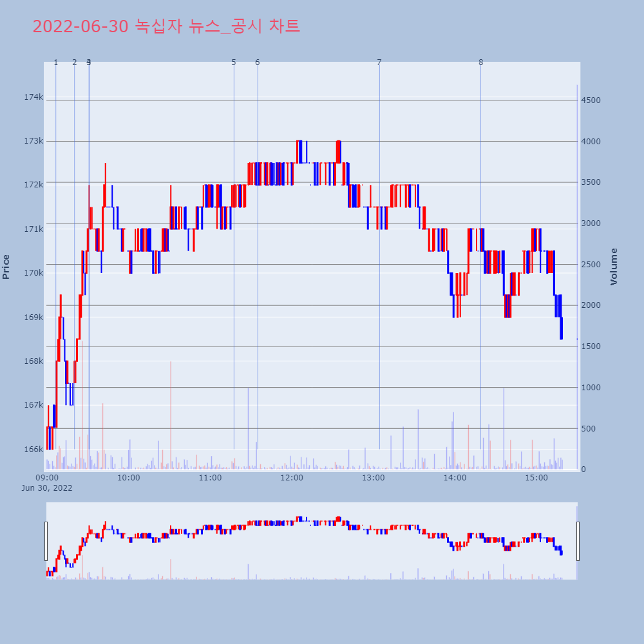Click the 4500 volume axis label

coord(591,100)
